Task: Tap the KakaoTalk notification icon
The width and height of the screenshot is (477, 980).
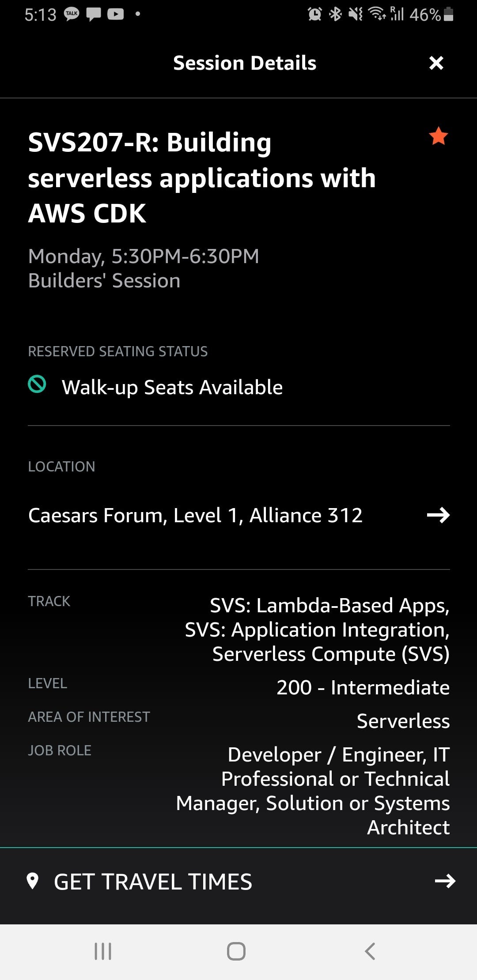Action: point(72,14)
